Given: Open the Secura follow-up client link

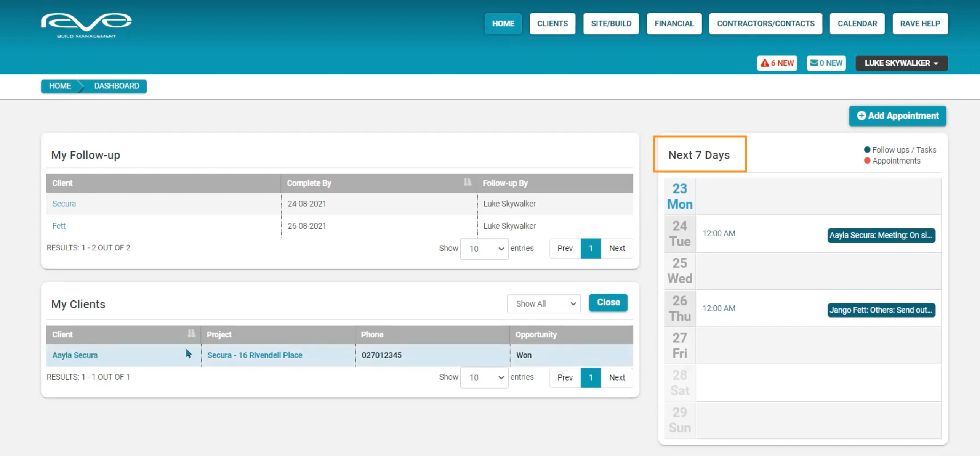Looking at the screenshot, I should coord(64,204).
